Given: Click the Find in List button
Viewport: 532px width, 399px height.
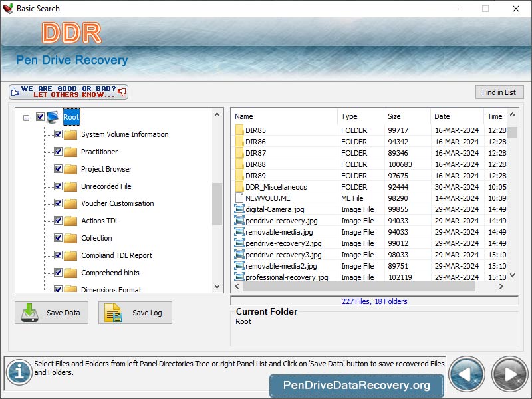Looking at the screenshot, I should coord(499,92).
